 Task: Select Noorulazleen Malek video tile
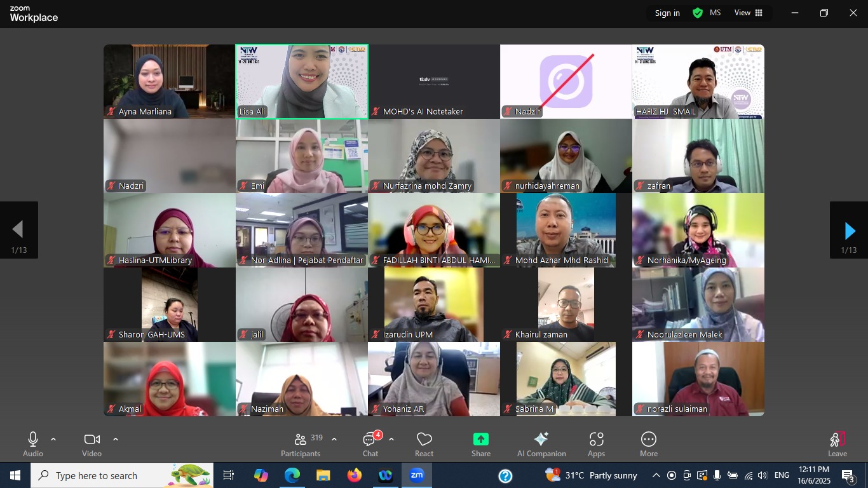pos(698,304)
